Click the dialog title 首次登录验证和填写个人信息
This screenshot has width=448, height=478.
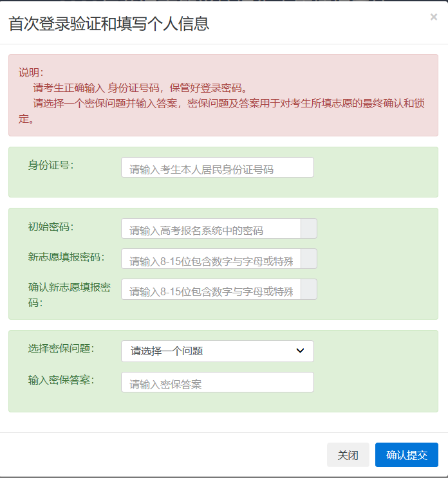[x=109, y=24]
